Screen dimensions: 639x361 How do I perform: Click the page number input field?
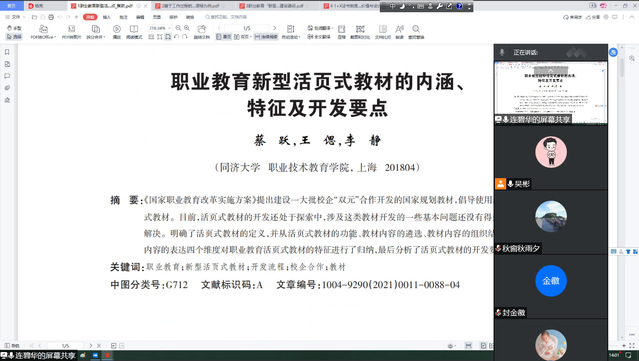pyautogui.click(x=247, y=28)
